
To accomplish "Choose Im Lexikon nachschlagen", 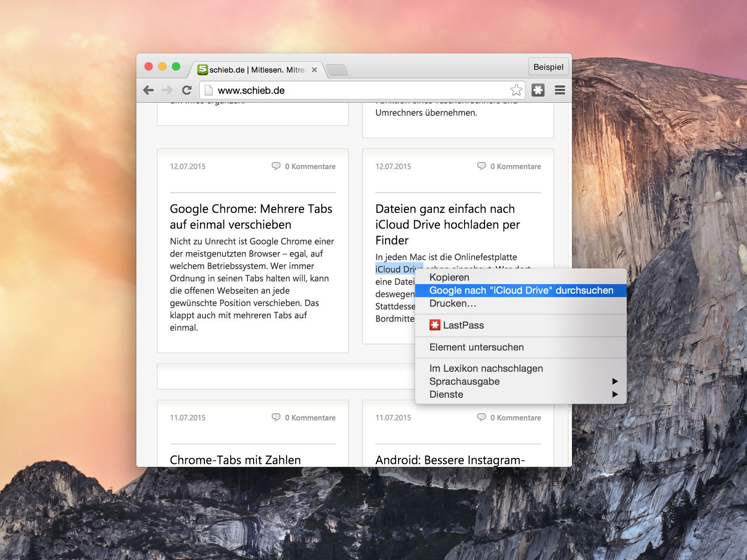I will 521,368.
